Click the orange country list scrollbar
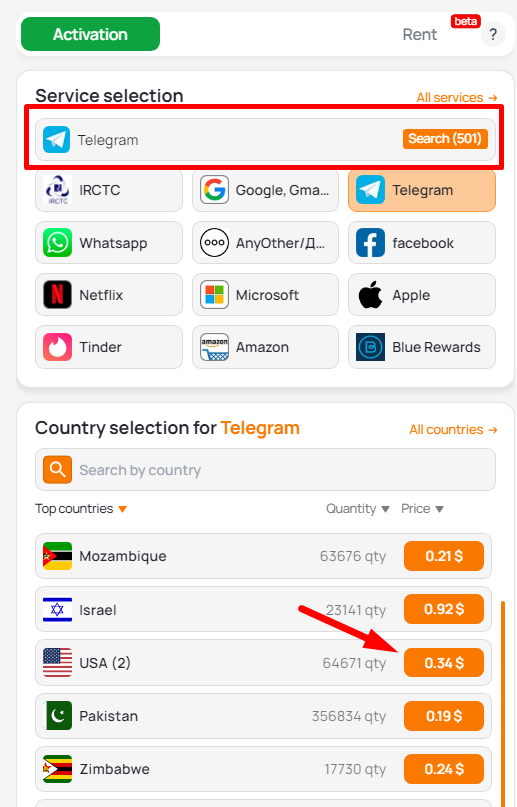Viewport: 517px width, 807px height. coord(503,703)
